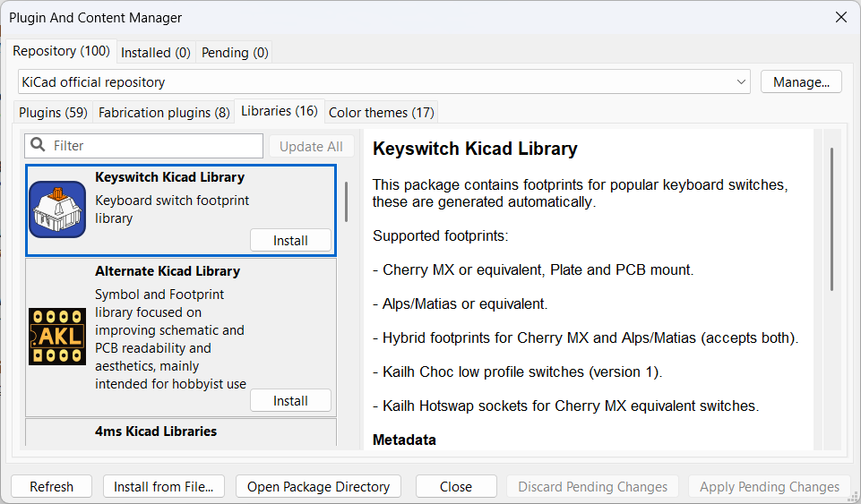Click Discard Pending Changes button
The image size is (861, 504).
click(x=592, y=486)
